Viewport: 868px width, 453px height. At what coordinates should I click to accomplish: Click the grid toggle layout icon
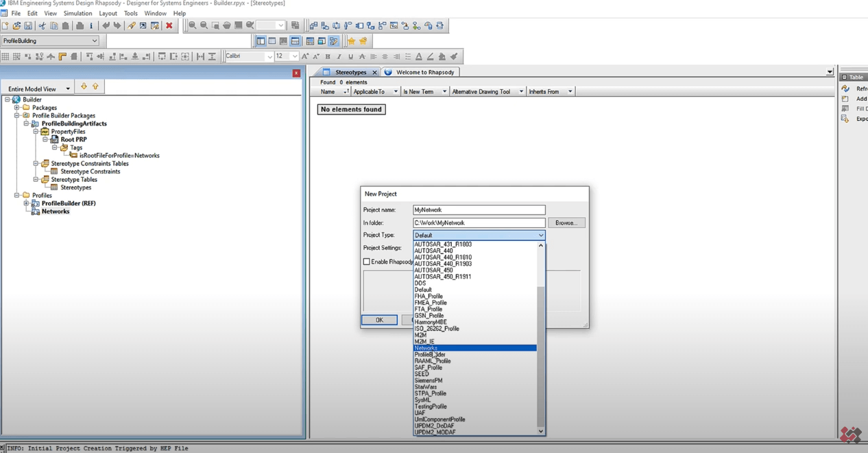5,56
